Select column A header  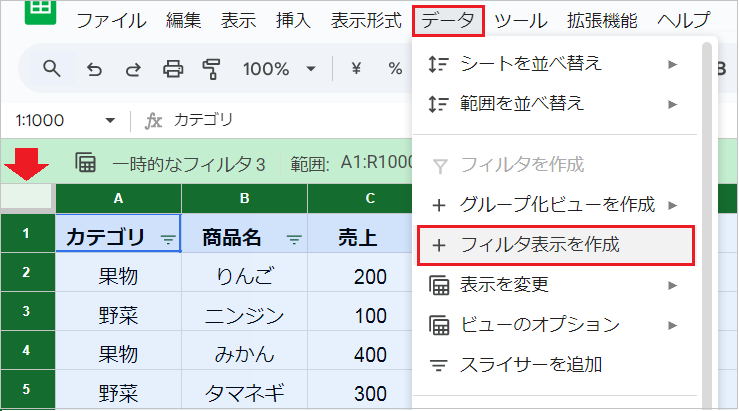tap(118, 198)
